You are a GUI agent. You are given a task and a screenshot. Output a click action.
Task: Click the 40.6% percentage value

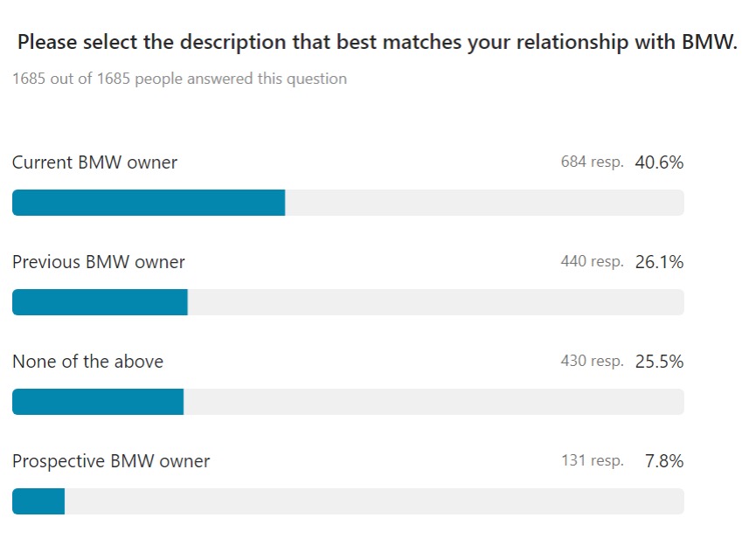pos(659,162)
